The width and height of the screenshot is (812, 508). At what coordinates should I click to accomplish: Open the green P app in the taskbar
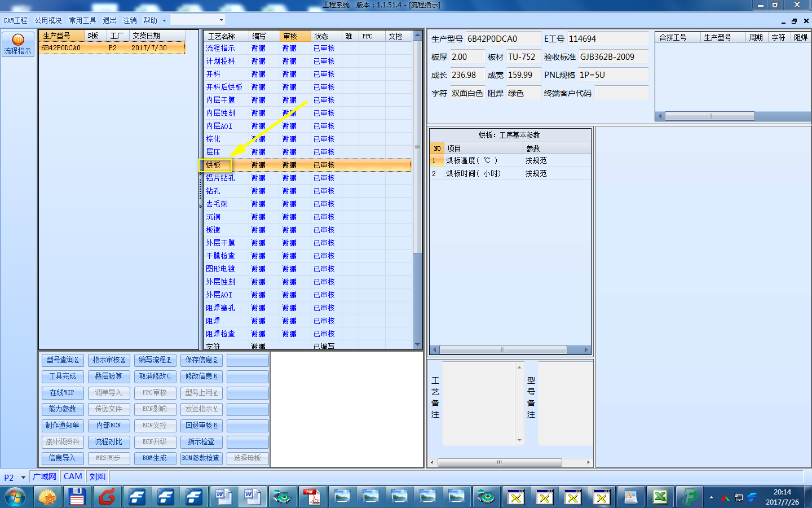690,497
